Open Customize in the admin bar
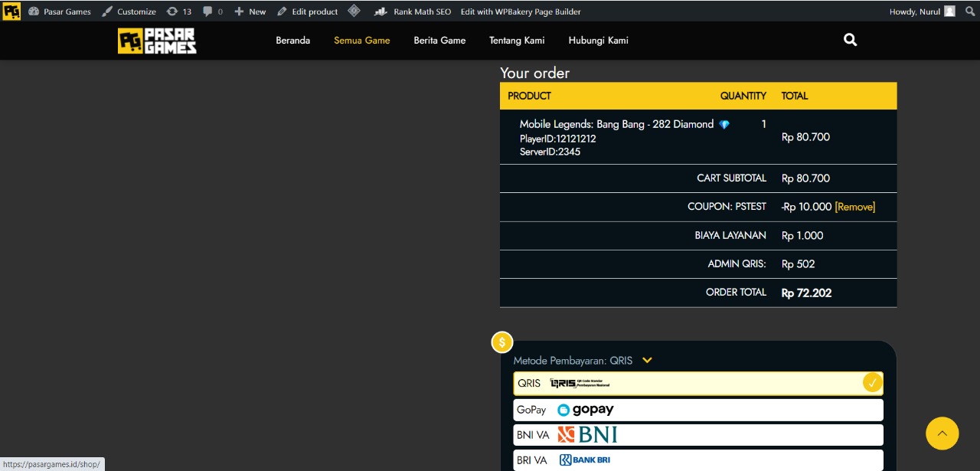 [129, 11]
